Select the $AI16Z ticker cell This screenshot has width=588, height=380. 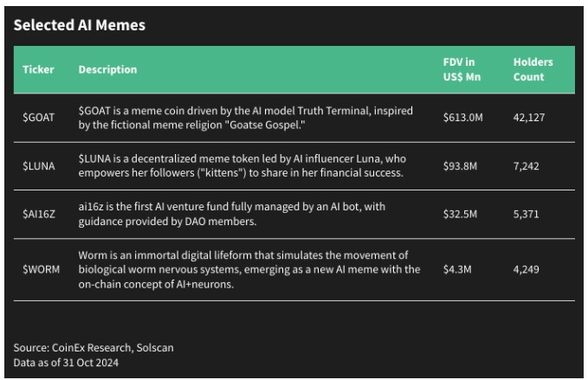(x=39, y=214)
